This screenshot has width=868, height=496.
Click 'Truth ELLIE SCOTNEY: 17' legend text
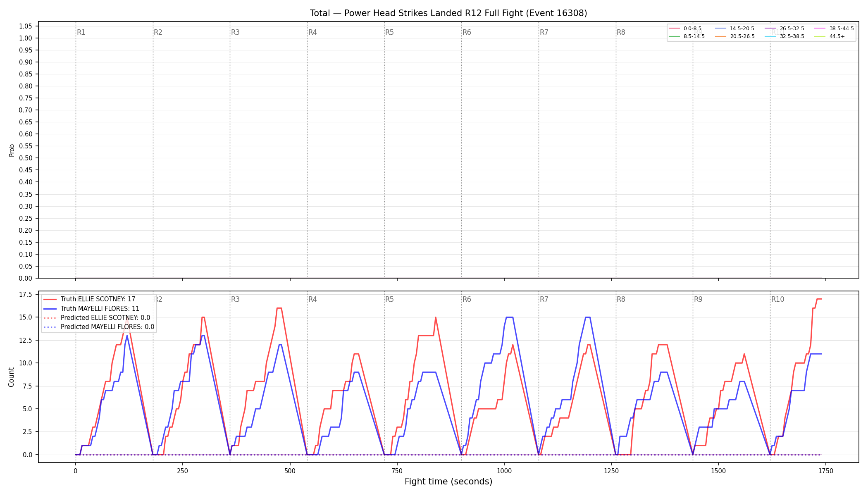point(98,299)
